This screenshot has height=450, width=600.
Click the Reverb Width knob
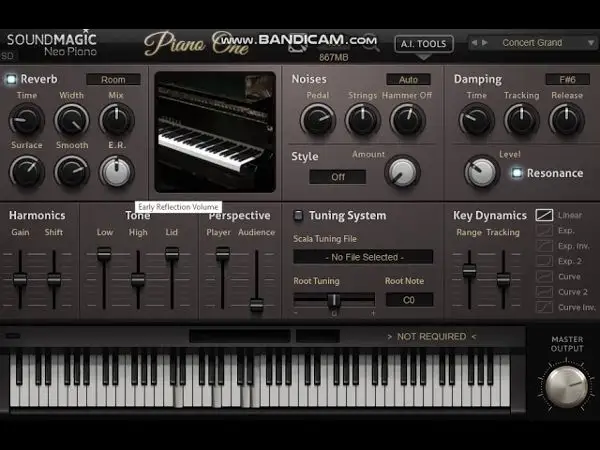pyautogui.click(x=71, y=121)
